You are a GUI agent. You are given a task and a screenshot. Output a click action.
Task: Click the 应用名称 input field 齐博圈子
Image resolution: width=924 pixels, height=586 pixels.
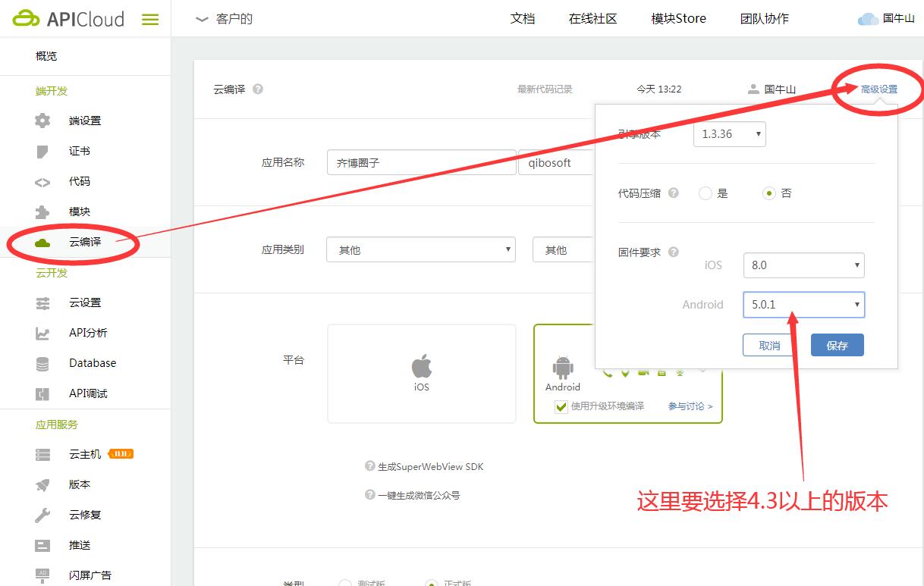[421, 163]
